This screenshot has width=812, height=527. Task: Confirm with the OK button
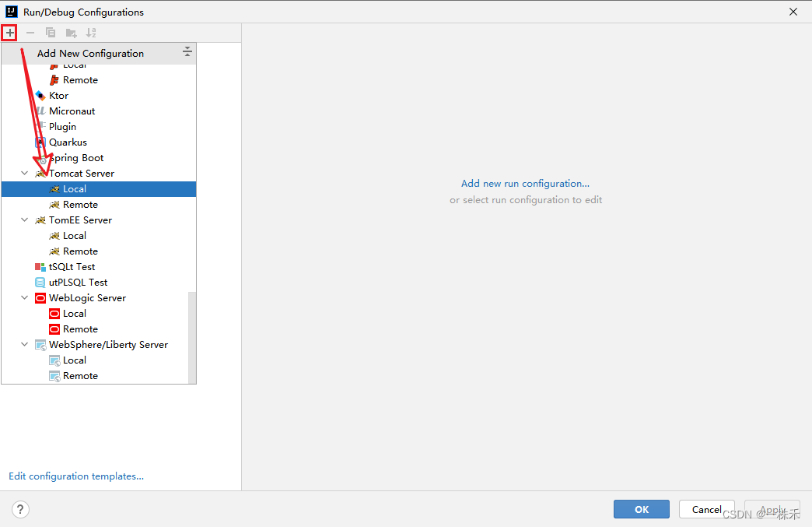tap(641, 509)
